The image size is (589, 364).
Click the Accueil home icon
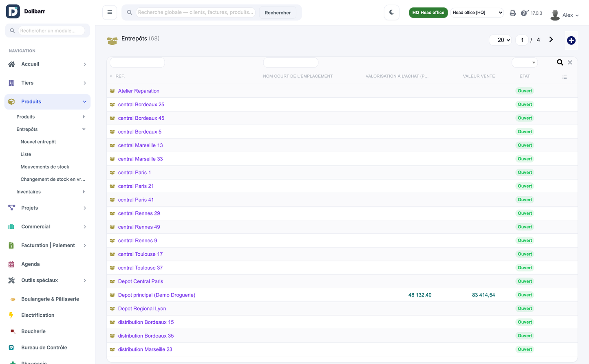11,64
